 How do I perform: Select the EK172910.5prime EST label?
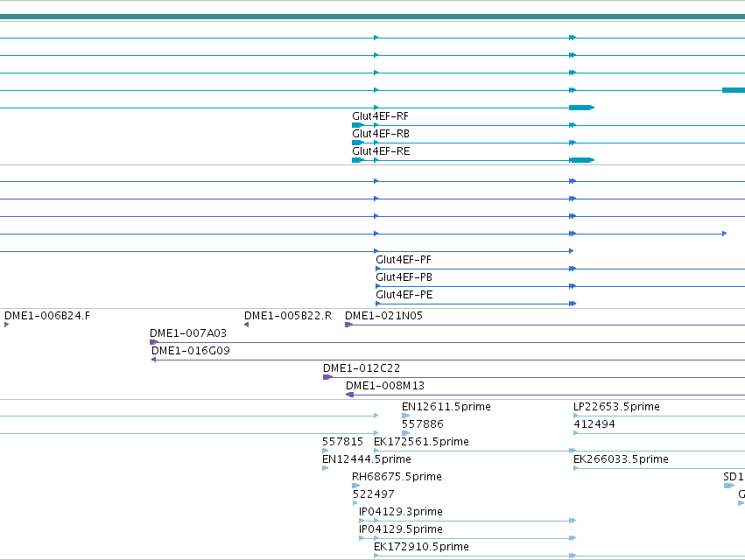pyautogui.click(x=421, y=547)
